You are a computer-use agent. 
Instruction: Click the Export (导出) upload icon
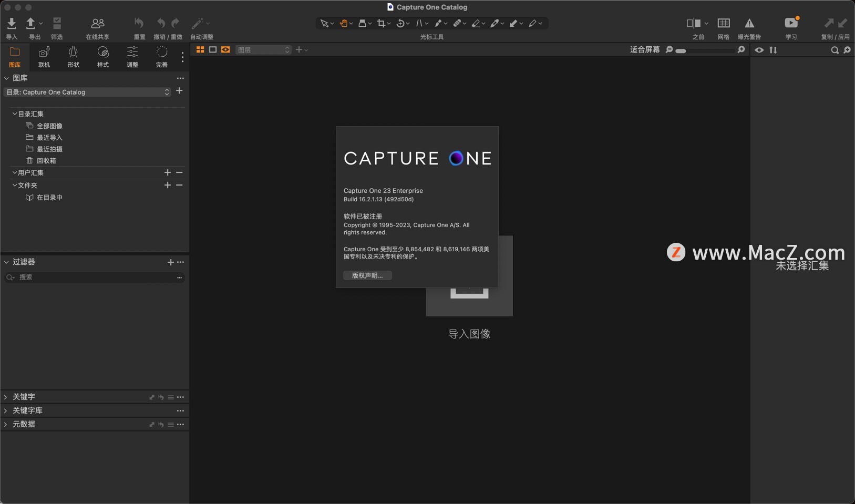pos(30,23)
